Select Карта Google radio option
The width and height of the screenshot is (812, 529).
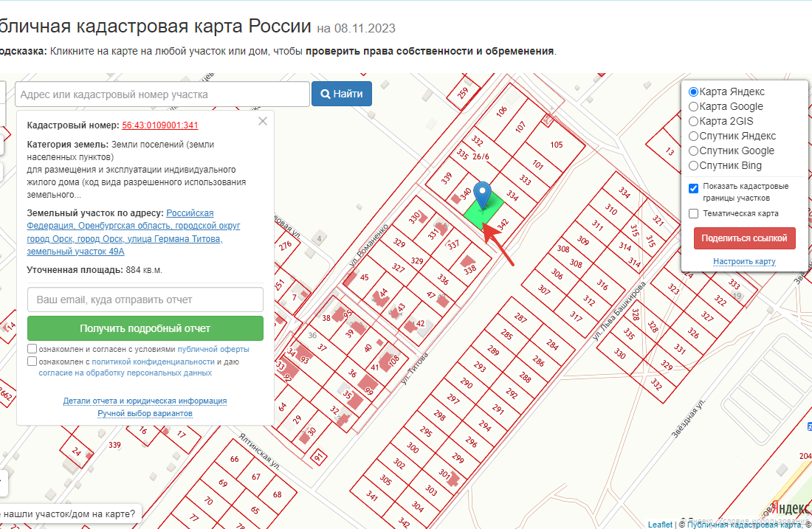[x=693, y=107]
